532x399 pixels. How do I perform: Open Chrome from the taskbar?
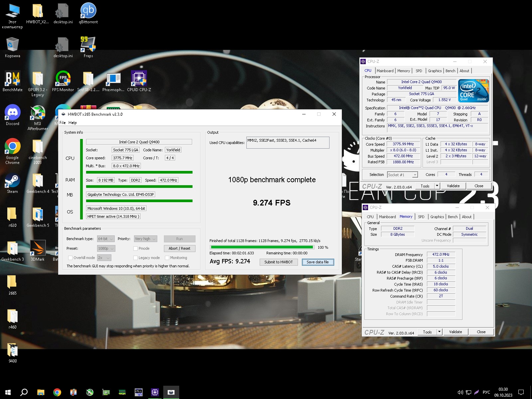(57, 392)
